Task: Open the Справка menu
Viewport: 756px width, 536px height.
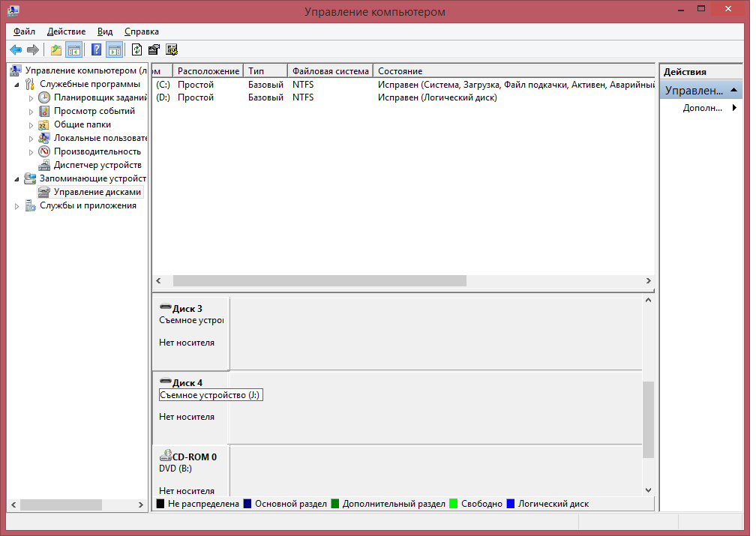Action: tap(141, 31)
